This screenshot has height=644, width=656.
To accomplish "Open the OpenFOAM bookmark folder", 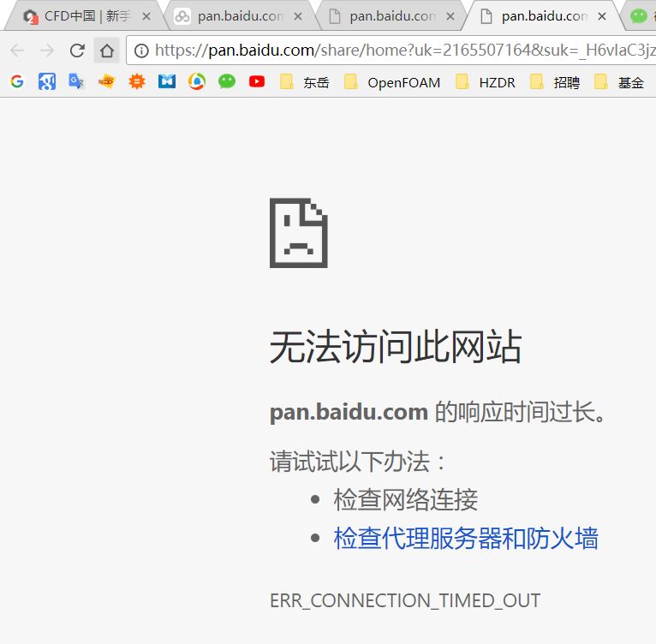I will pos(392,82).
